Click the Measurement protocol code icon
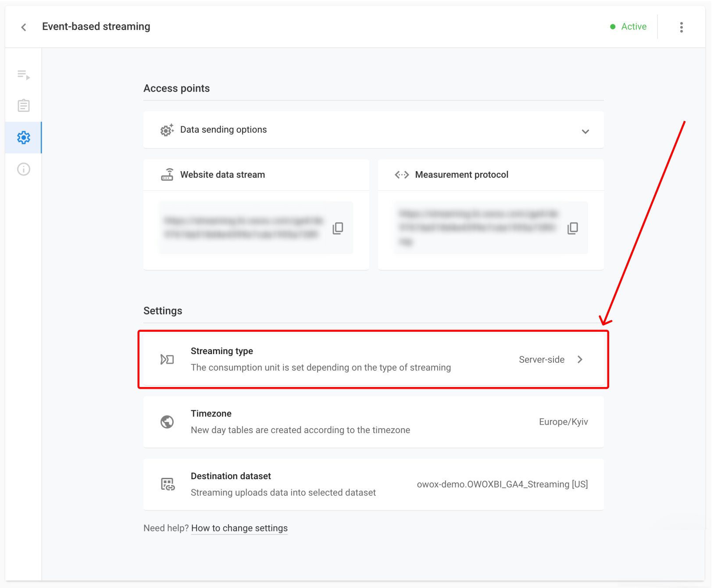The height and width of the screenshot is (588, 714). tap(401, 174)
